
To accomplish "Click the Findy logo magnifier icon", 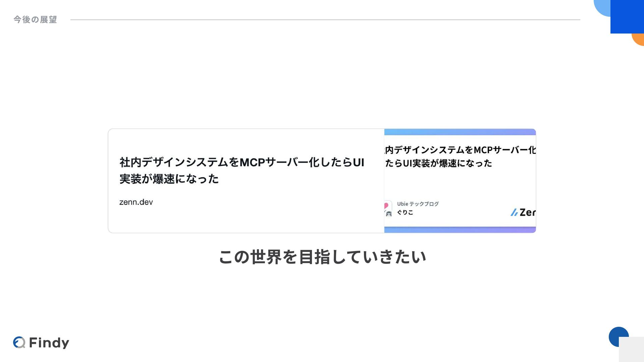I will 19,342.
